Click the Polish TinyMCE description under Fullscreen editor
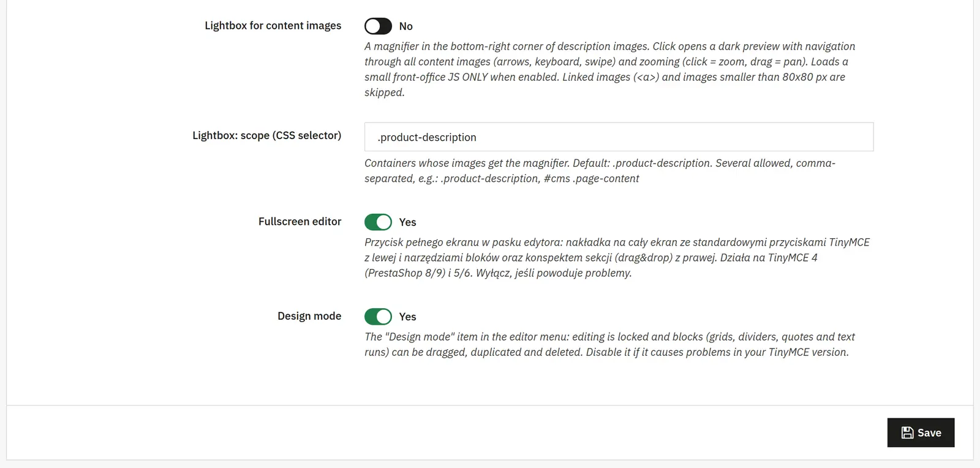This screenshot has width=980, height=468. click(x=617, y=257)
